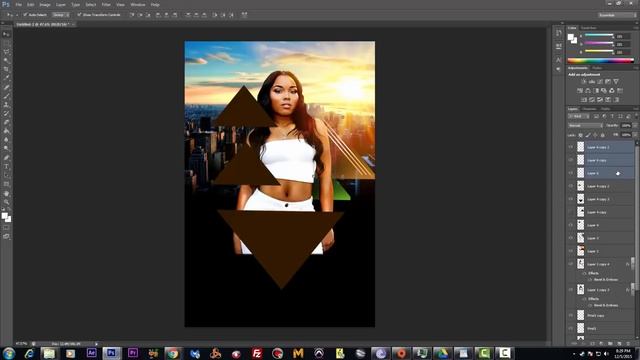Add a Curves adjustment
This screenshot has height=360, width=640.
[x=600, y=82]
